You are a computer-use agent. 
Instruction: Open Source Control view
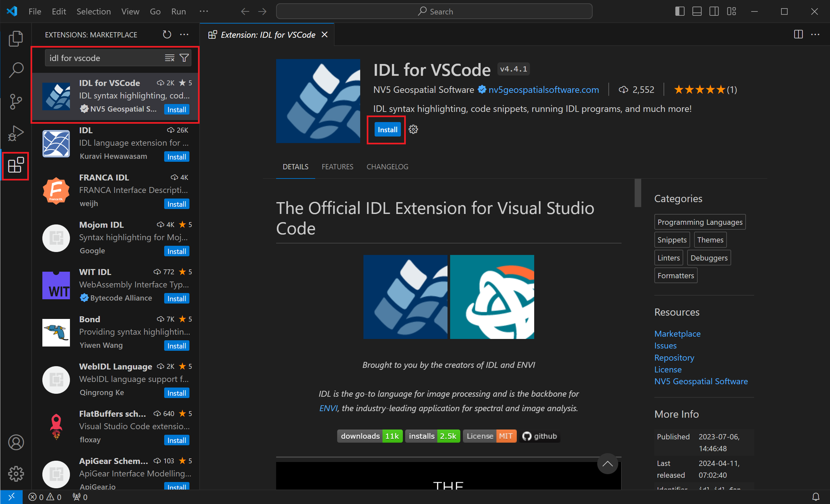point(15,101)
